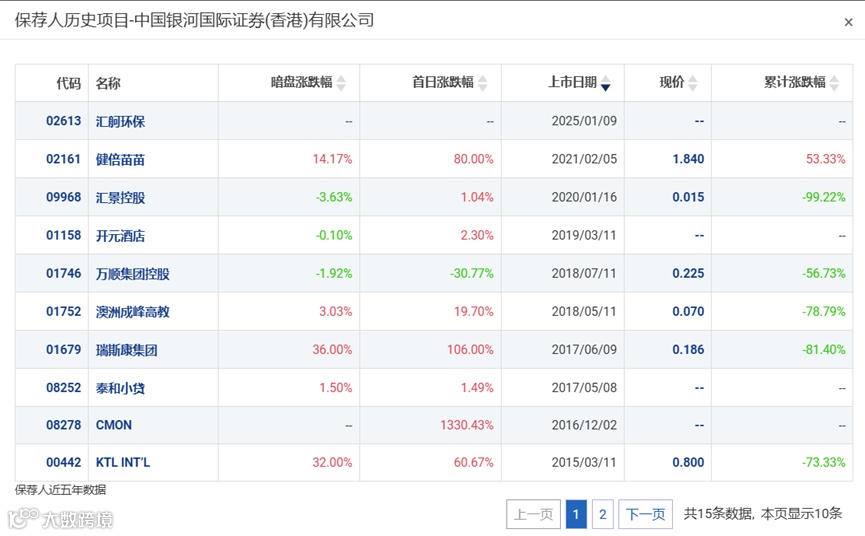Open stock code 09968
Viewport: 865px width, 536px height.
pyautogui.click(x=63, y=197)
